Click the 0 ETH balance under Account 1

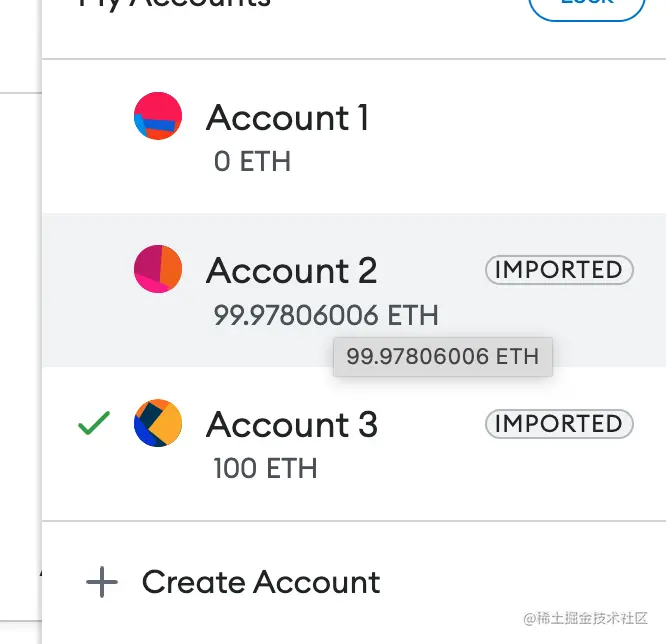[252, 161]
